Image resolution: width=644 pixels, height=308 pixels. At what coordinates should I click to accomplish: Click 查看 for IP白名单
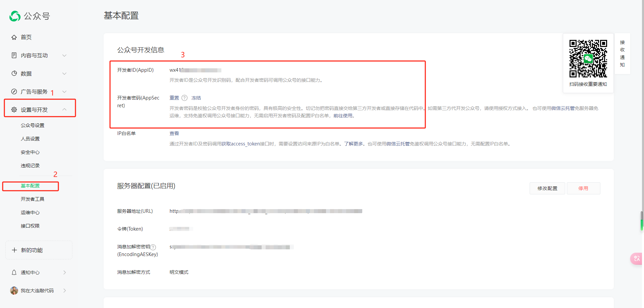(x=174, y=133)
